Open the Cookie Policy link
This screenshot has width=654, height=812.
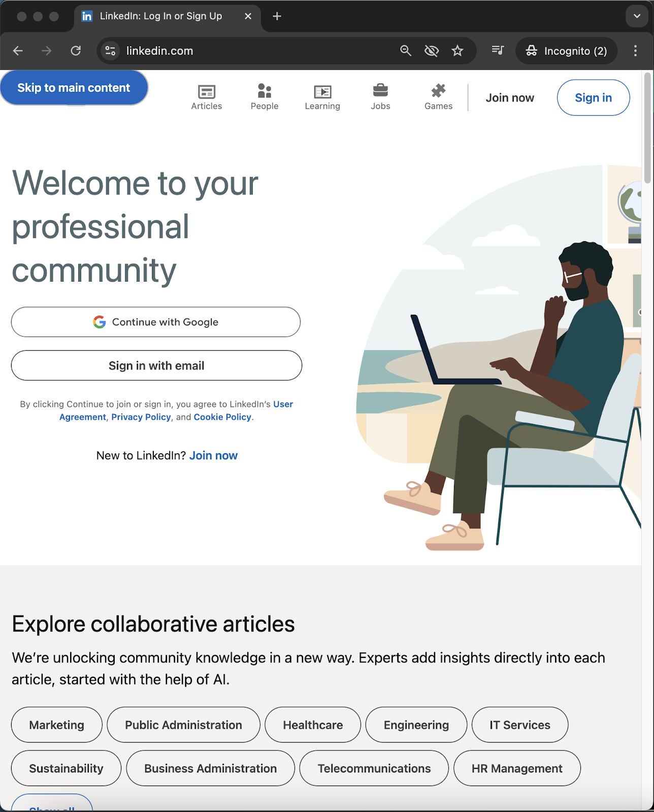click(222, 417)
